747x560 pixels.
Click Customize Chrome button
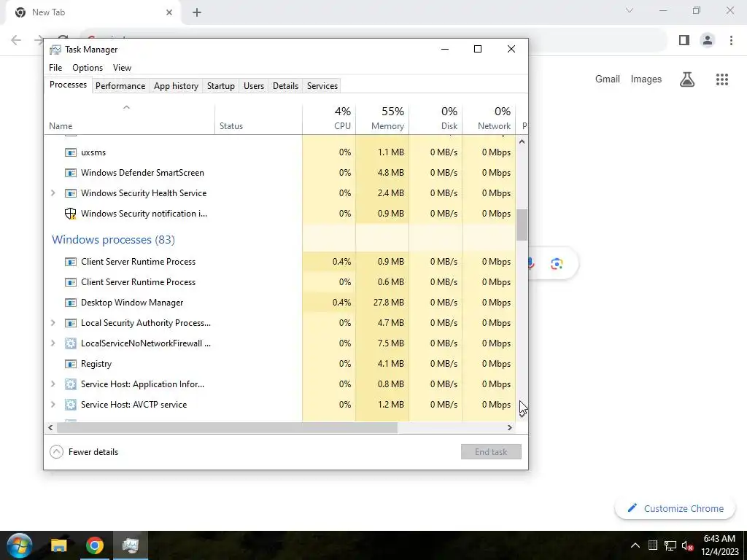[676, 508]
